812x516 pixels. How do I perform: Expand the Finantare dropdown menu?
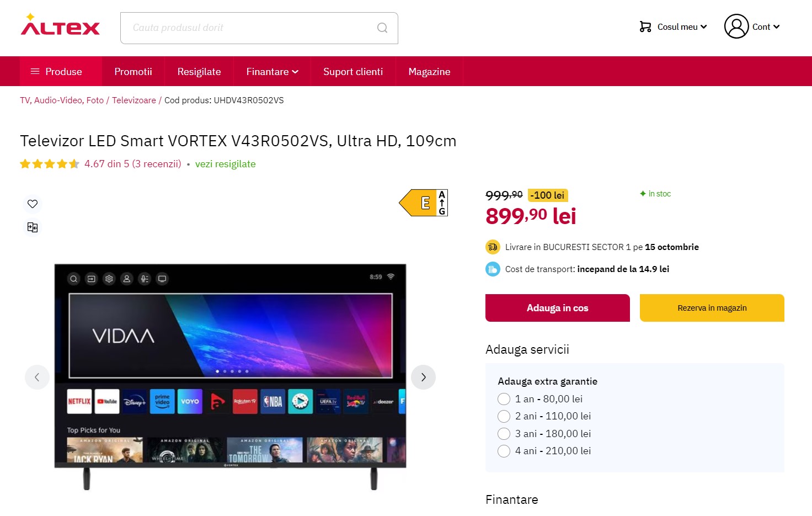[273, 72]
